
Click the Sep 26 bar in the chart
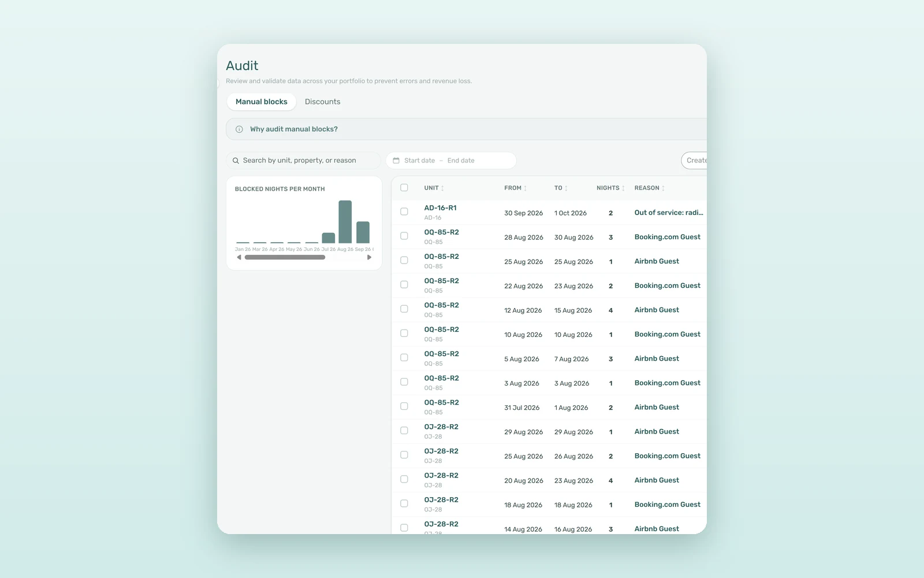363,232
